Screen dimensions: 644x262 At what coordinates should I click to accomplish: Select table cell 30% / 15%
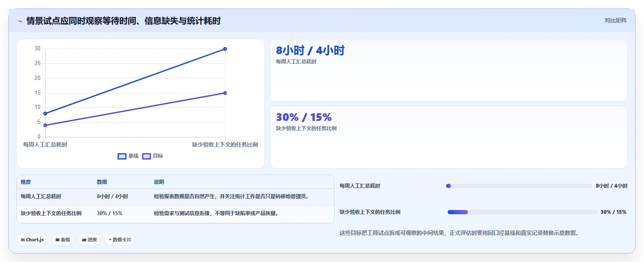(x=109, y=213)
